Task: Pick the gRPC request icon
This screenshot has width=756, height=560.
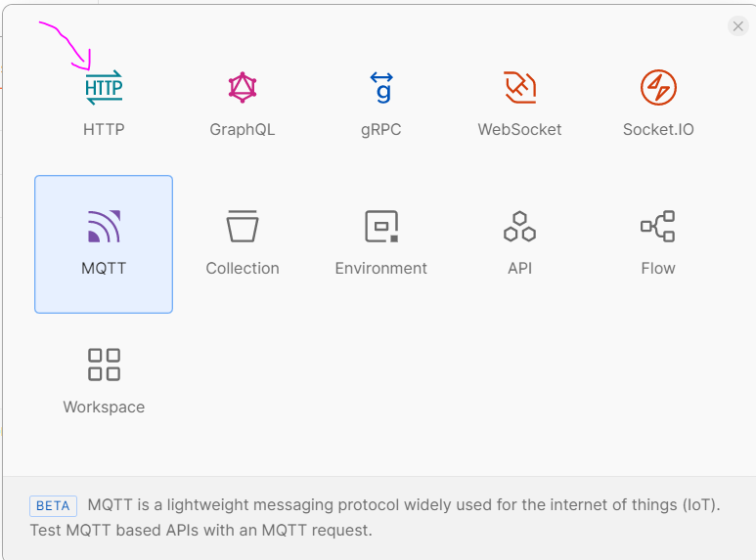Action: [x=381, y=88]
